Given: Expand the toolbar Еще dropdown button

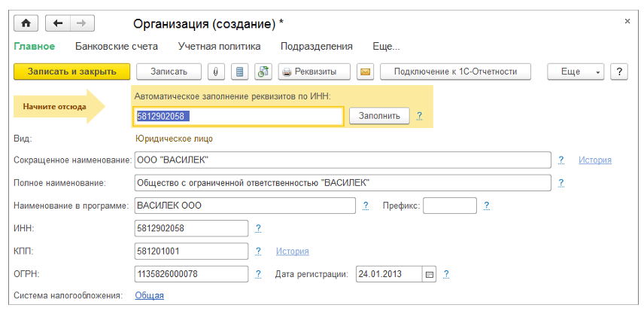Looking at the screenshot, I should coord(576,72).
